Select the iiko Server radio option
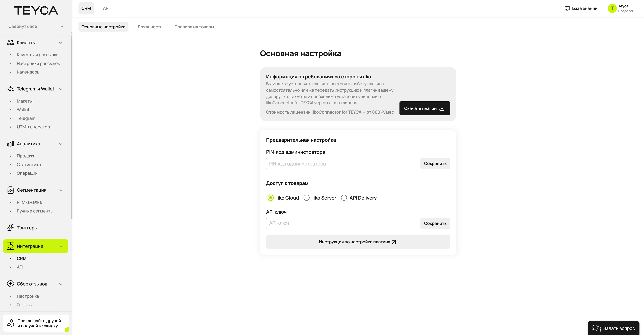 [x=306, y=198]
